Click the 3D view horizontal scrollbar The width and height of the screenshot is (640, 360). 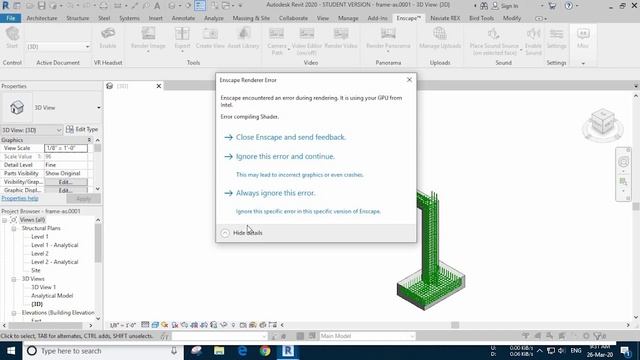click(455, 325)
